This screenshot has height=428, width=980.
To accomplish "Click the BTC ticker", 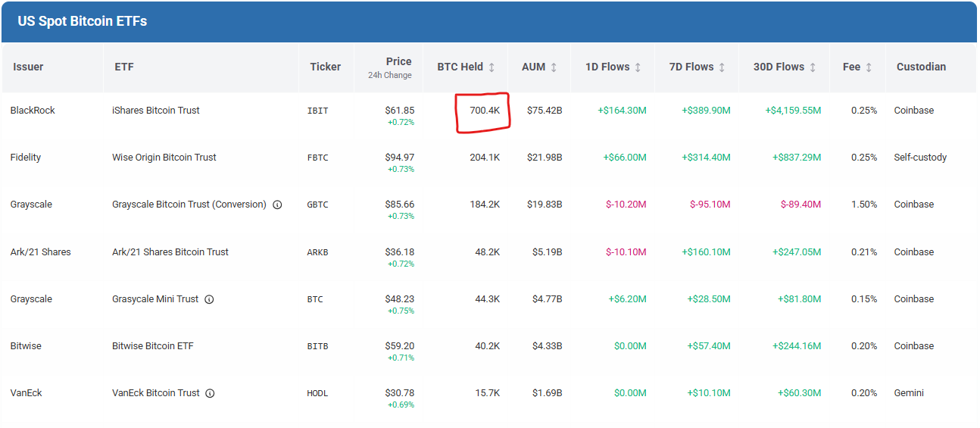I will (x=315, y=299).
